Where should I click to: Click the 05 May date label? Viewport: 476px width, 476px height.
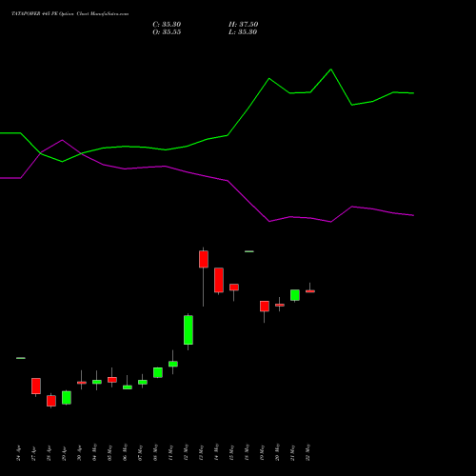(109, 452)
